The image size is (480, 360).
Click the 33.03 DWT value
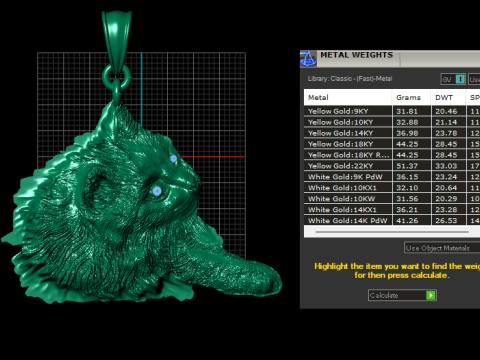pyautogui.click(x=446, y=166)
